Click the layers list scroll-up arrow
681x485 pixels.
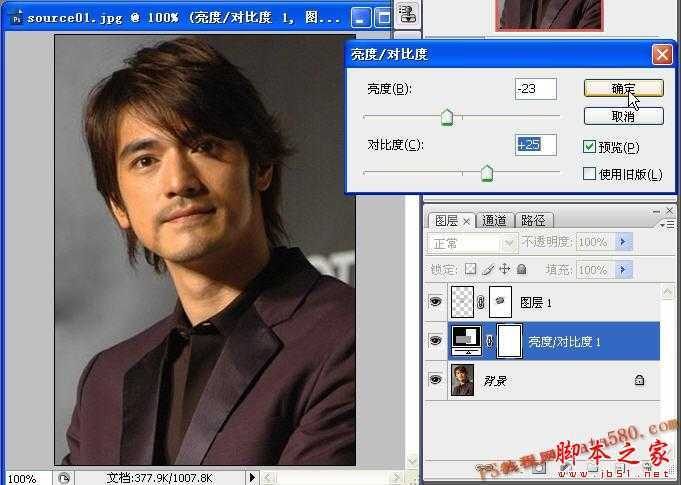pos(667,292)
